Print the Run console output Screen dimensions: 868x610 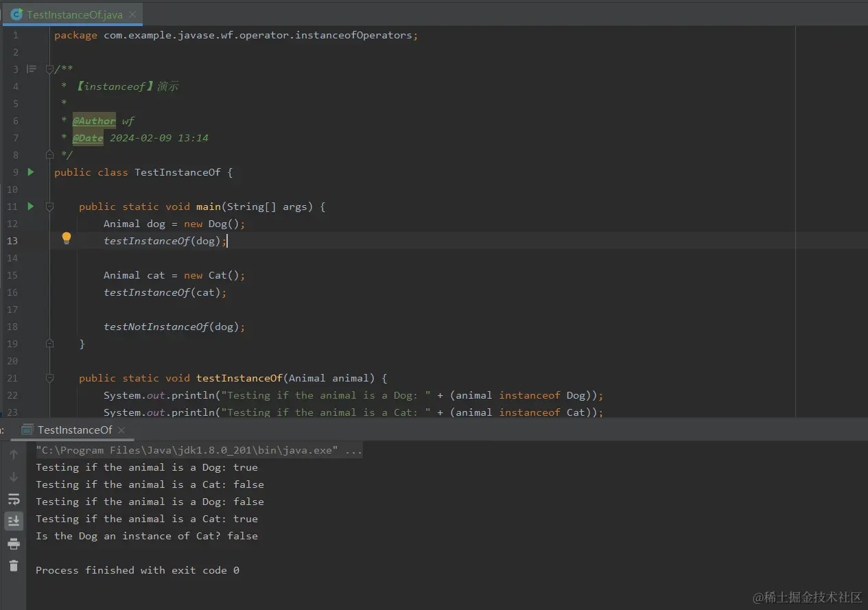click(x=14, y=544)
